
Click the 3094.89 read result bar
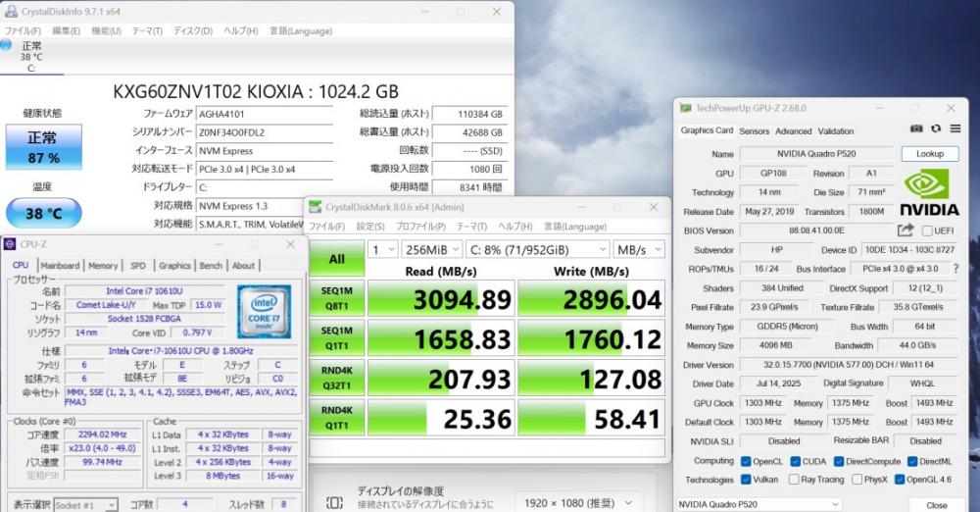pos(441,298)
